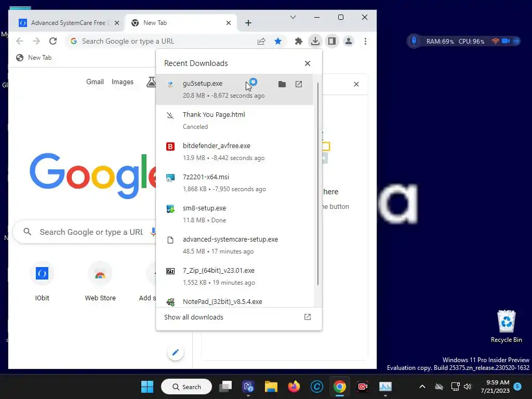Toggle the side panel icon

pos(332,42)
